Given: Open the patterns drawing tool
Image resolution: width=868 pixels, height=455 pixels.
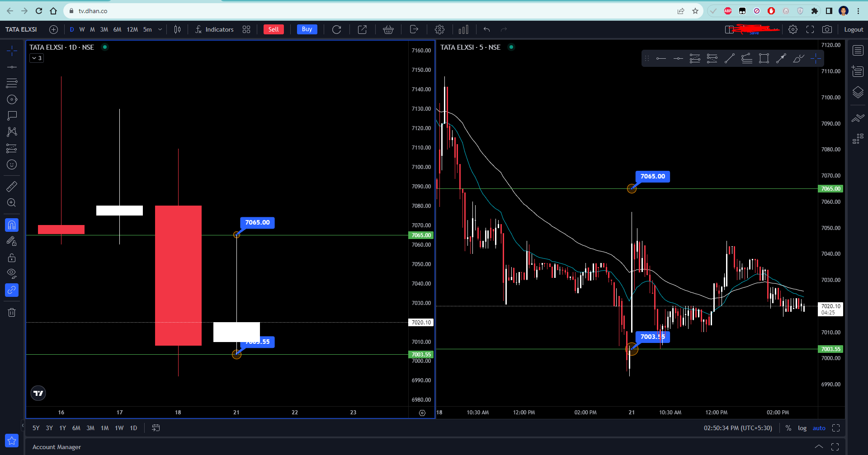Looking at the screenshot, I should click(12, 132).
